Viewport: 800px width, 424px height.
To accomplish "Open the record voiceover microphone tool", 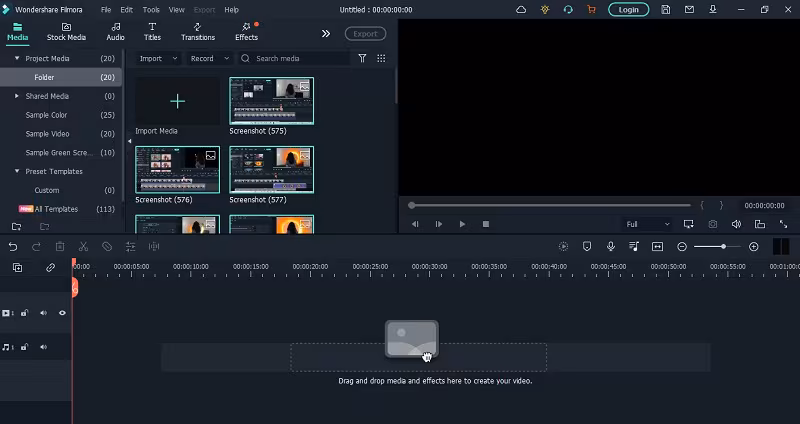I will 610,246.
